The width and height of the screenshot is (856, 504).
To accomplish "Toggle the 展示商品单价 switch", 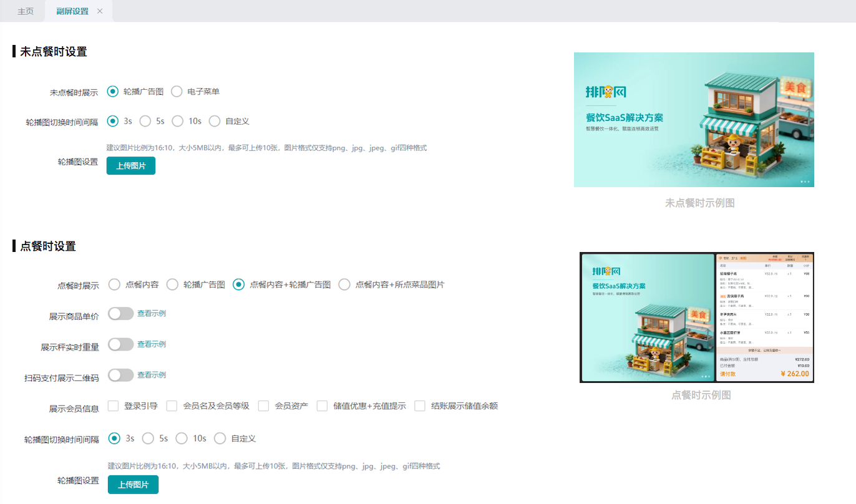I will 121,314.
